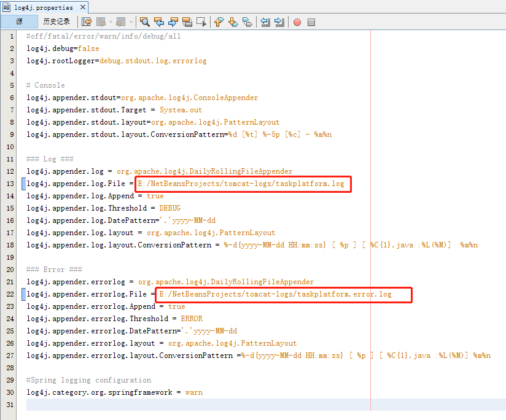The height and width of the screenshot is (420, 506).
Task: Click 'log4j.appender.errorlog.DatePattern' line
Action: (x=131, y=331)
